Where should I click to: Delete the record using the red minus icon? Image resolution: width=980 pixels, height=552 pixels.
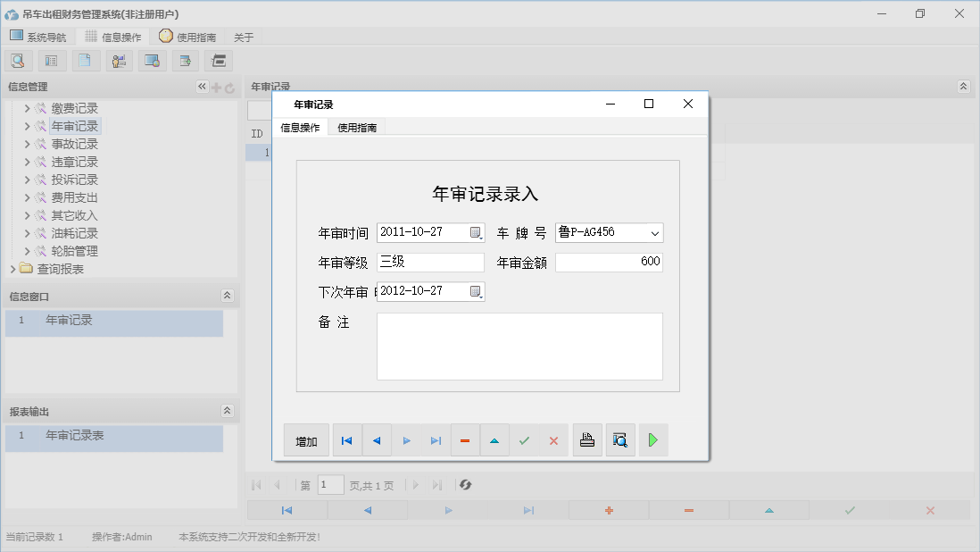tap(465, 439)
